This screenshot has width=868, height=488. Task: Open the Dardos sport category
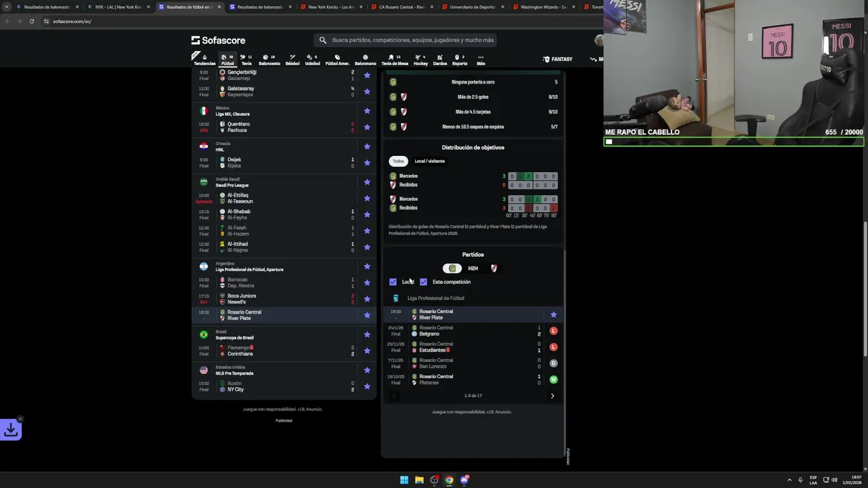(x=439, y=60)
